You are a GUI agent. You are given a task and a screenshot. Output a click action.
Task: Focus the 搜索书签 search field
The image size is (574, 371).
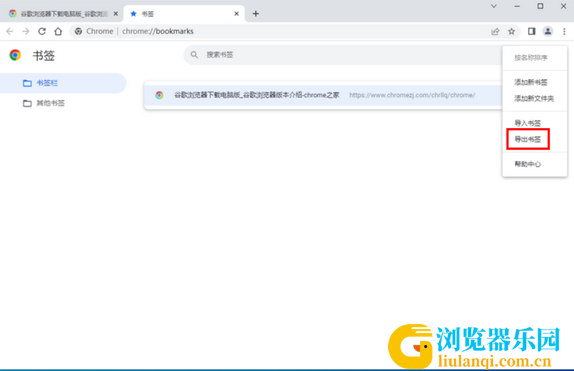pyautogui.click(x=342, y=55)
